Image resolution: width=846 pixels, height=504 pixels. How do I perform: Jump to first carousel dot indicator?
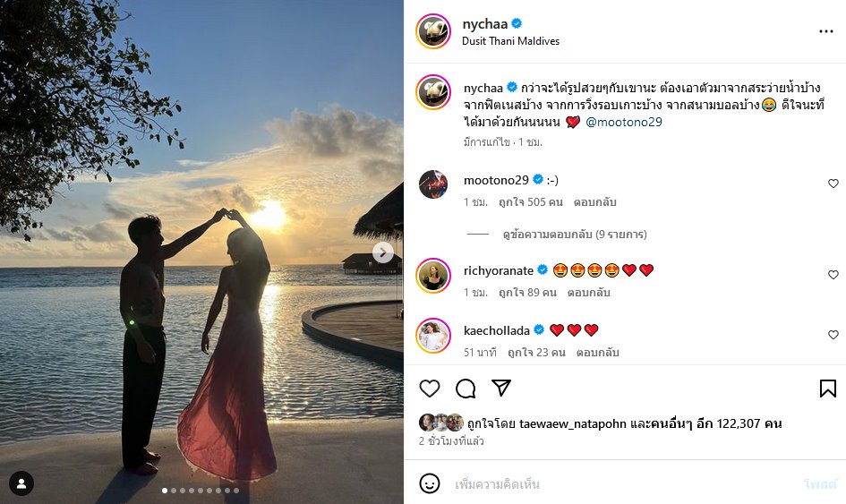(x=164, y=491)
